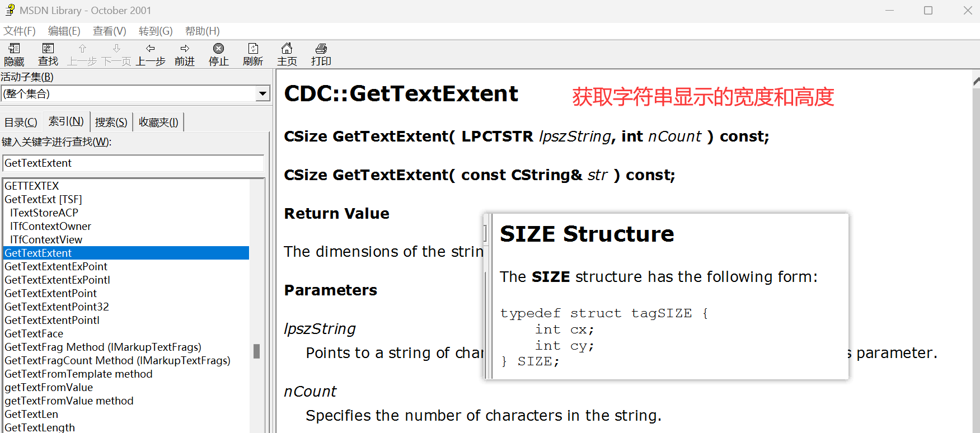The width and height of the screenshot is (980, 433).
Task: Click the lpszString parameter name
Action: tap(320, 329)
